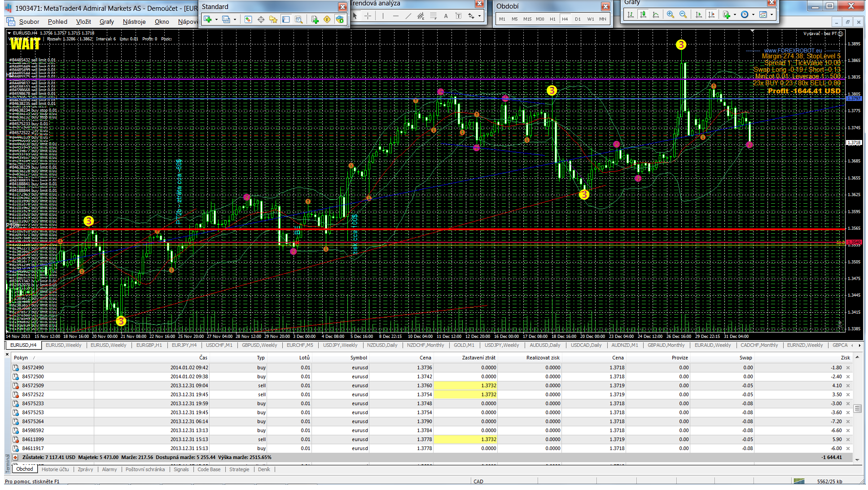868x490 pixels.
Task: Switch to the EURGBP,H1 chart tab
Action: (149, 345)
